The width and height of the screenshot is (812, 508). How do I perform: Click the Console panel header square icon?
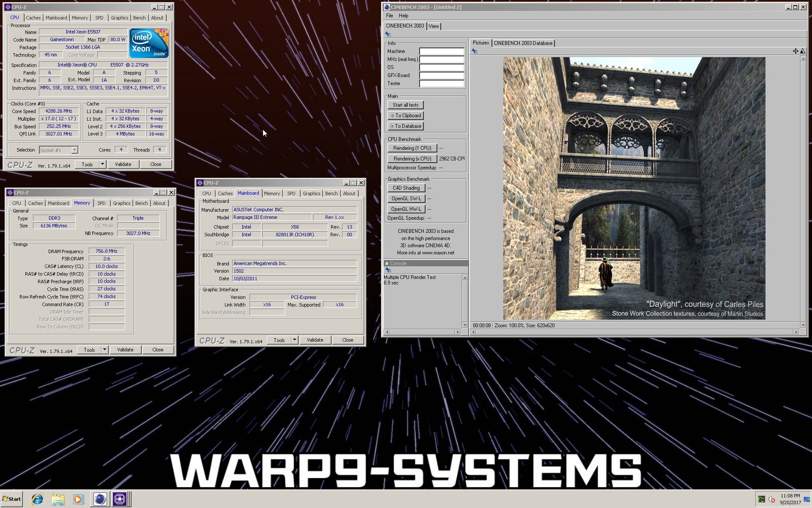(x=387, y=263)
